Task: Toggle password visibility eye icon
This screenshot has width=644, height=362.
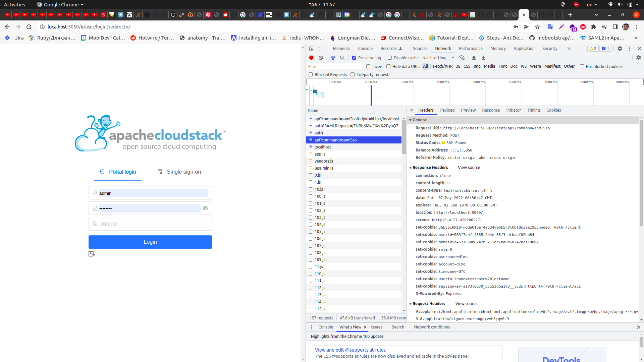Action: point(205,208)
